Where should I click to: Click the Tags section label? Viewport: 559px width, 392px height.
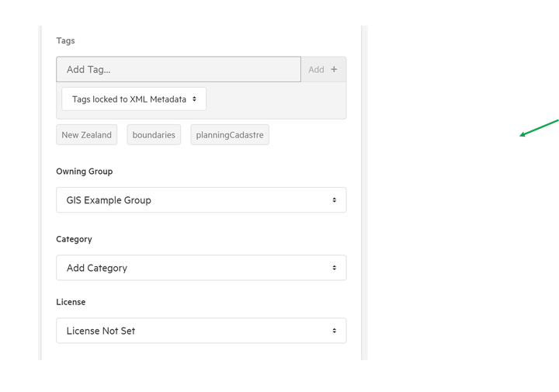point(65,40)
